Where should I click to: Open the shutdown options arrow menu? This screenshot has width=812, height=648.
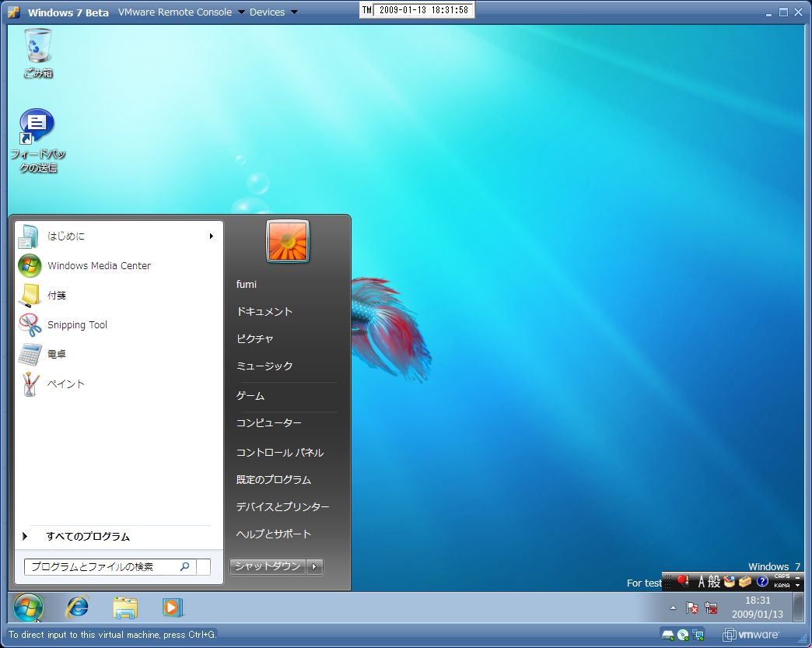point(315,566)
